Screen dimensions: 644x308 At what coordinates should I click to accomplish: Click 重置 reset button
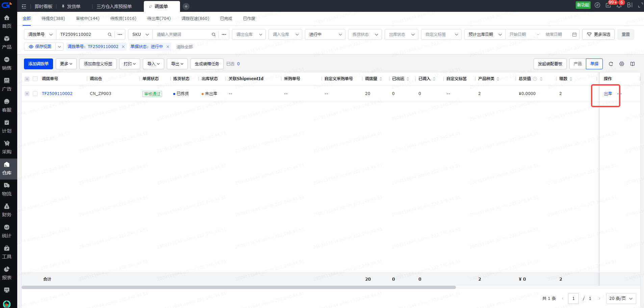(626, 34)
